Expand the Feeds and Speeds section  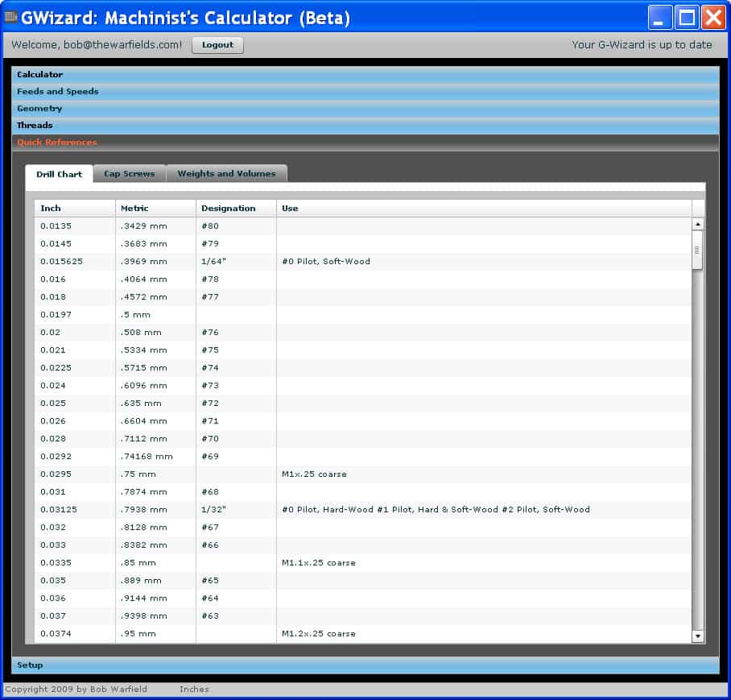[365, 92]
